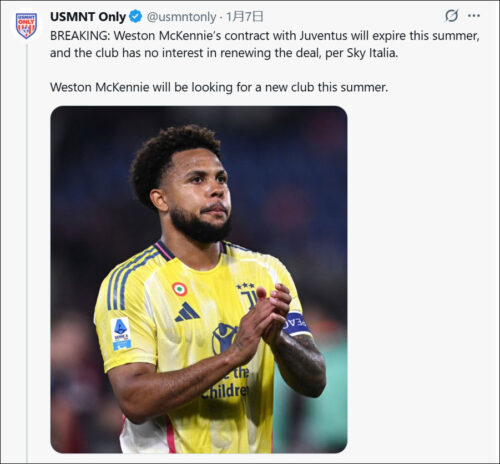This screenshot has width=500, height=464.
Task: Click the Italian tricolor cockade badge
Action: [179, 289]
